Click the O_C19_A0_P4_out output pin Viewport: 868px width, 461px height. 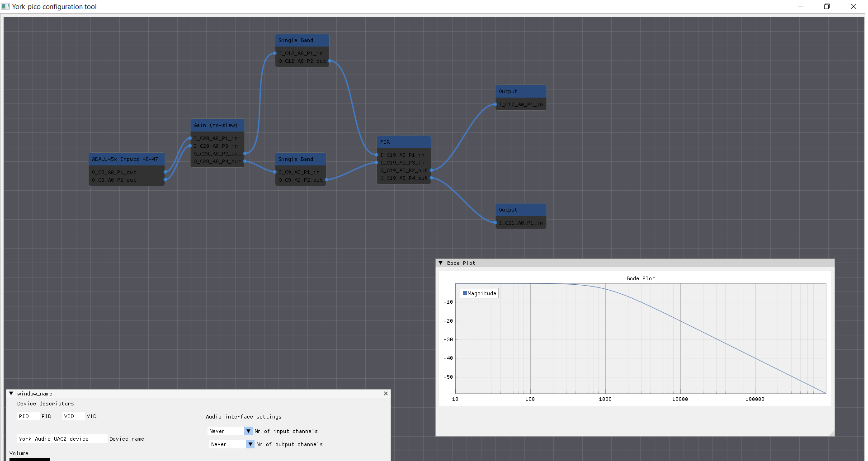coord(431,178)
